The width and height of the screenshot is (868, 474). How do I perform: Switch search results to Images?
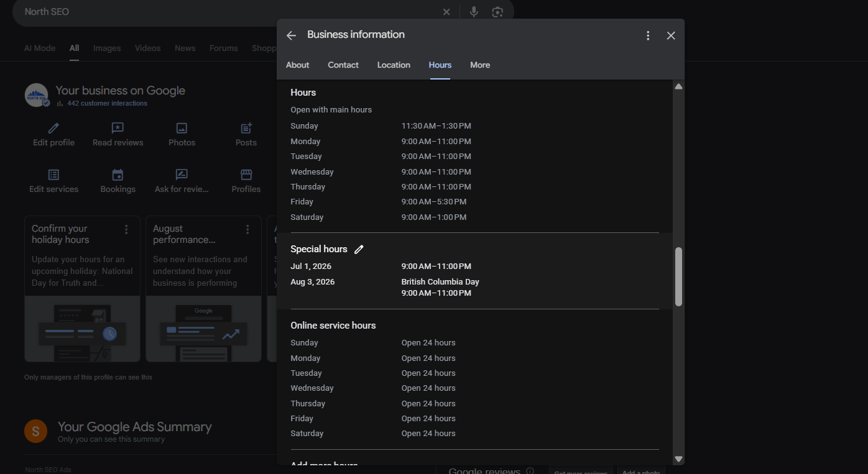click(107, 48)
